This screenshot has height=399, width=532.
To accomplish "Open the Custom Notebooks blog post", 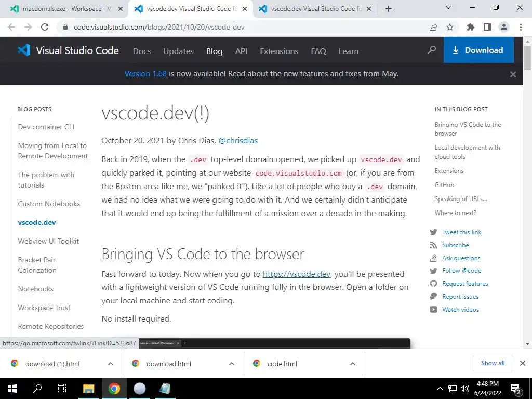I will (x=49, y=204).
